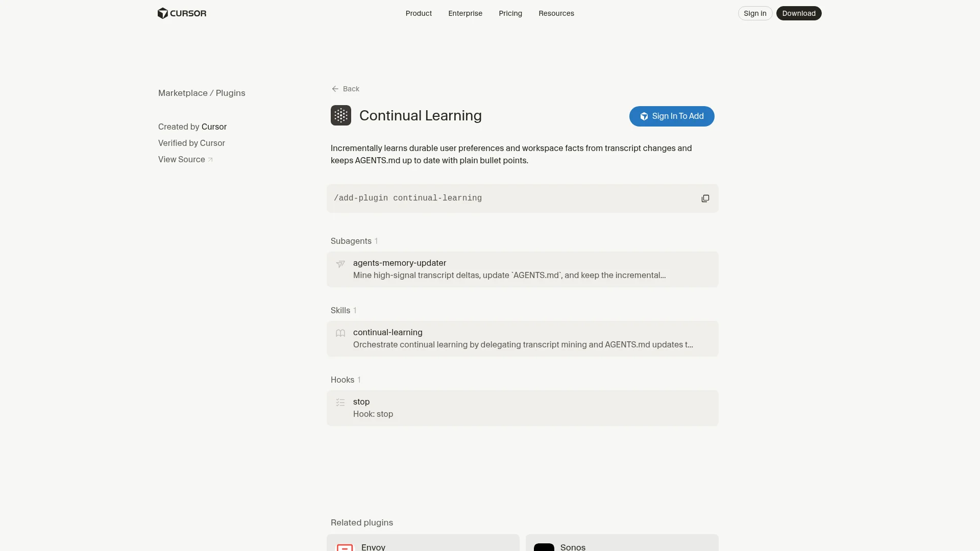Click the Continual Learning plugin icon
Viewport: 980px width, 551px height.
click(x=341, y=115)
